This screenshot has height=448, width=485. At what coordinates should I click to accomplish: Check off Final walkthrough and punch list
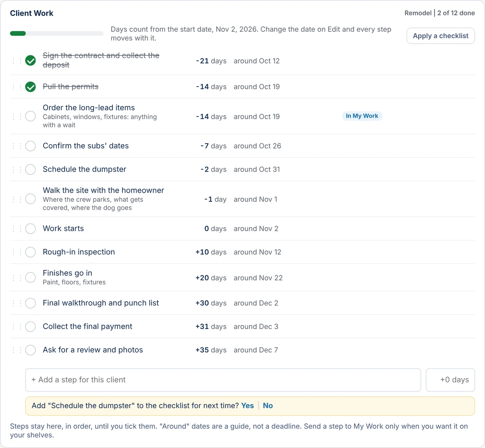tap(30, 303)
